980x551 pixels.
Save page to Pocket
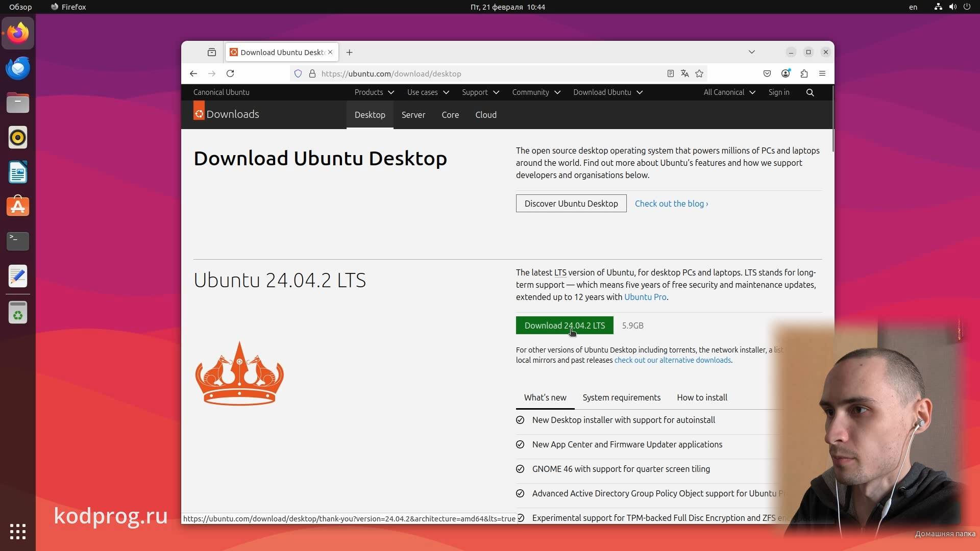click(x=767, y=73)
